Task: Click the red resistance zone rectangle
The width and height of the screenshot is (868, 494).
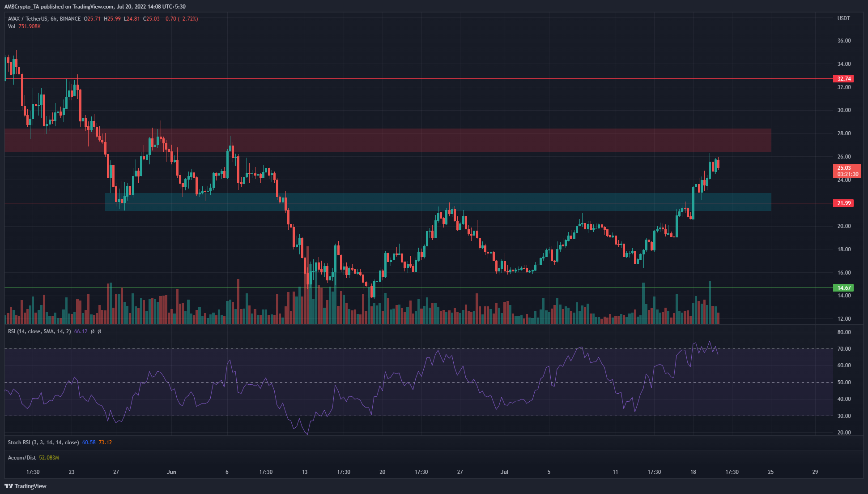Action: (388, 140)
